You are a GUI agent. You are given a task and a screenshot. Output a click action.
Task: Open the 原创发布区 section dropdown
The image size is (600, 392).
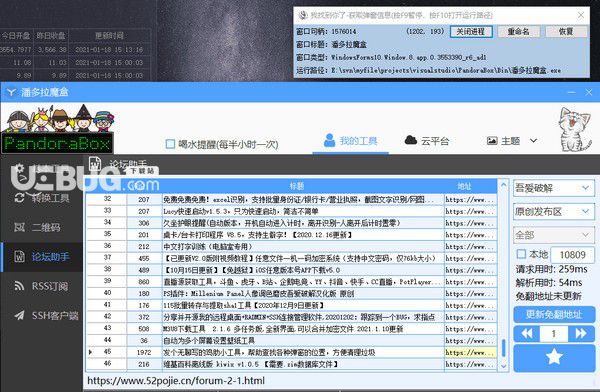click(554, 211)
